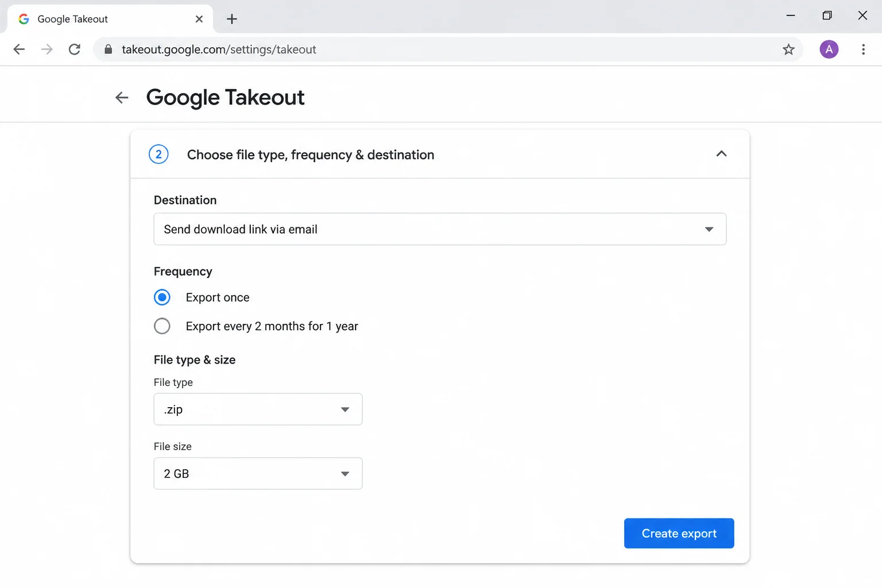Click the Frequency section label
Screen dimensions: 882x588
pyautogui.click(x=183, y=272)
